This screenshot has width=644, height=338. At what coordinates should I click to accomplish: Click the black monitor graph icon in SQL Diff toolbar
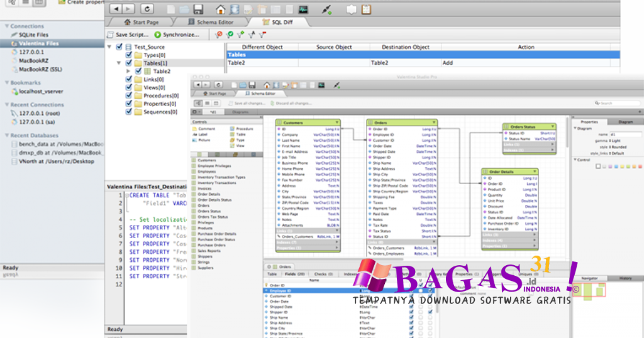(303, 9)
